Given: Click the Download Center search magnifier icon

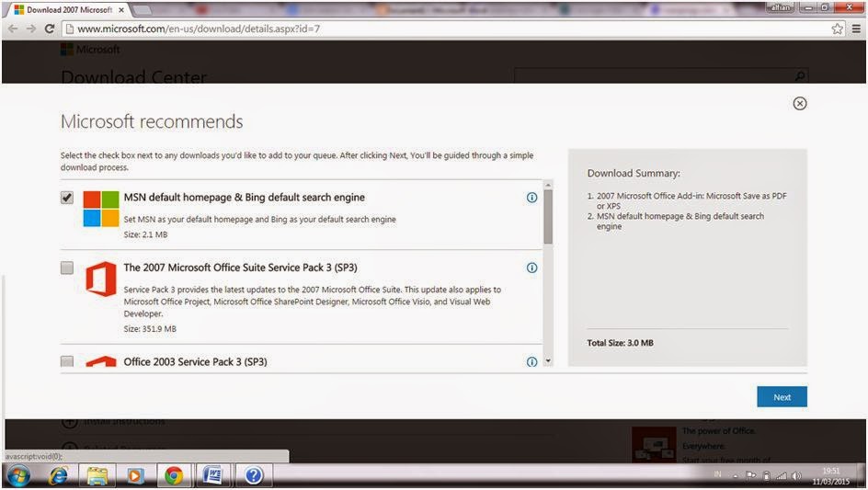Looking at the screenshot, I should [800, 76].
